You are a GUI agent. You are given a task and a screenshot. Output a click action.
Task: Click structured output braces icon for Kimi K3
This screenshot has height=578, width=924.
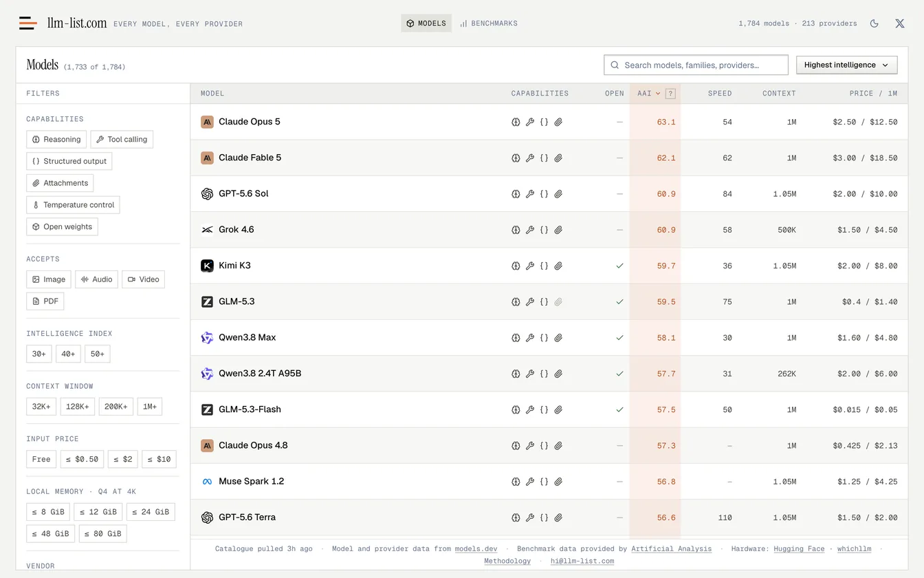[x=544, y=266]
